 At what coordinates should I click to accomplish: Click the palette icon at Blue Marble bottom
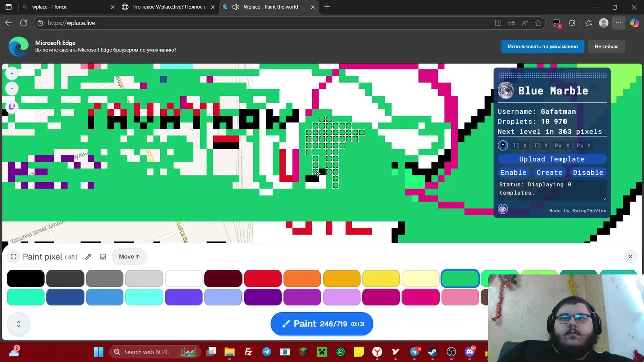click(503, 209)
